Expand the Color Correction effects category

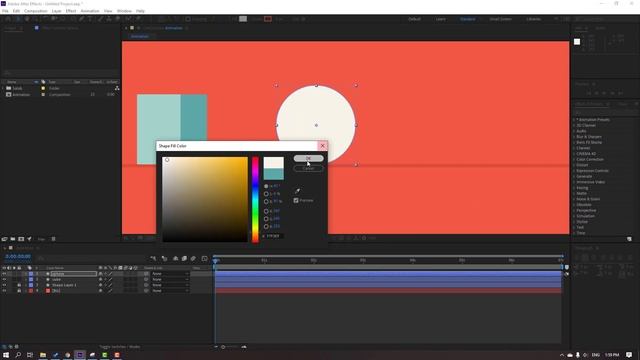coord(574,159)
